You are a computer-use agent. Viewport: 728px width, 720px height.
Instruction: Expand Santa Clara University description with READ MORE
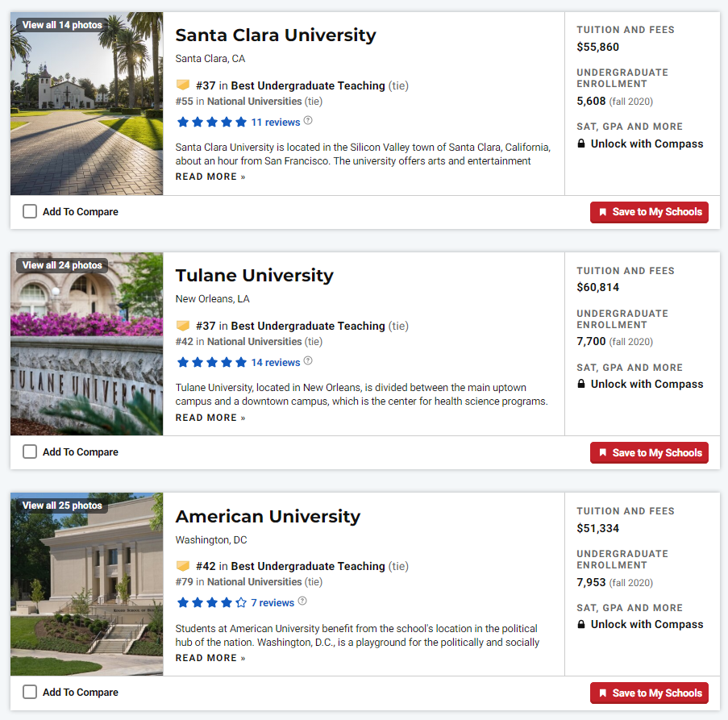pos(210,177)
